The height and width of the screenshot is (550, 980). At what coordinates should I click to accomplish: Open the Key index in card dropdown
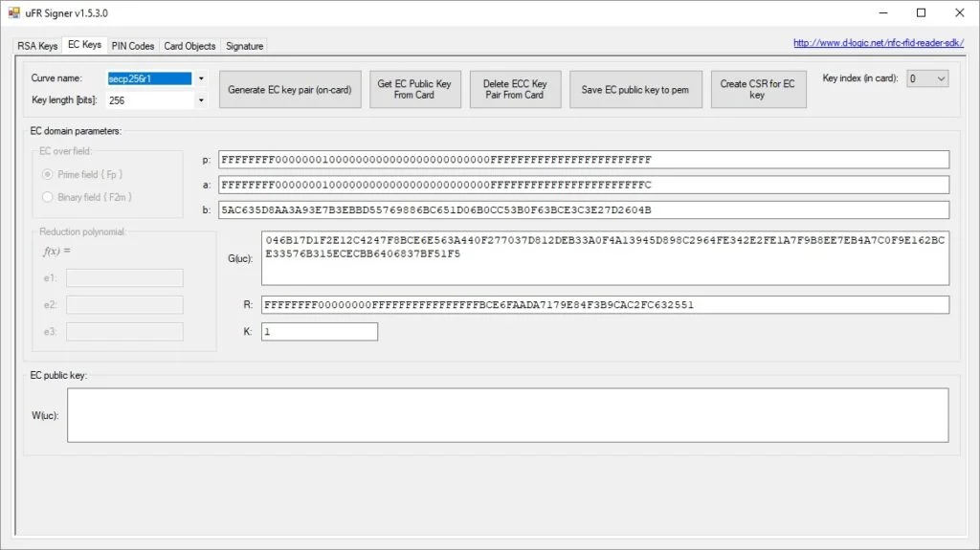pos(927,78)
